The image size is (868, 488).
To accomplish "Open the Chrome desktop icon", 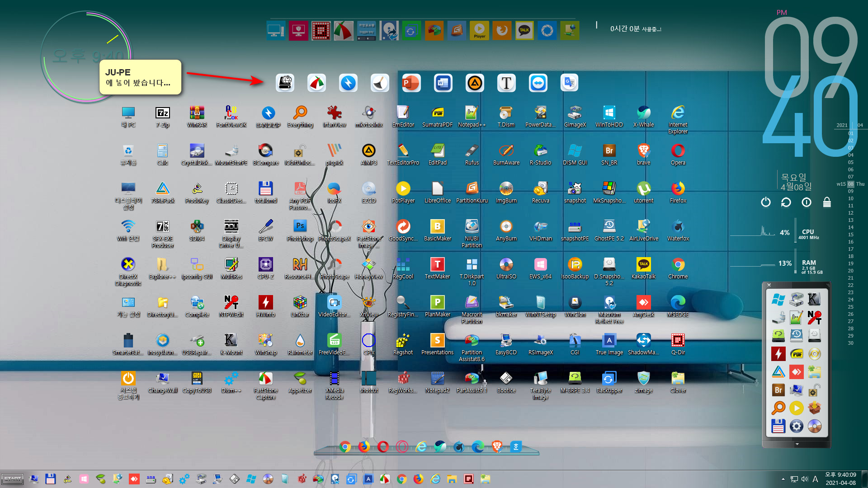I will click(678, 268).
